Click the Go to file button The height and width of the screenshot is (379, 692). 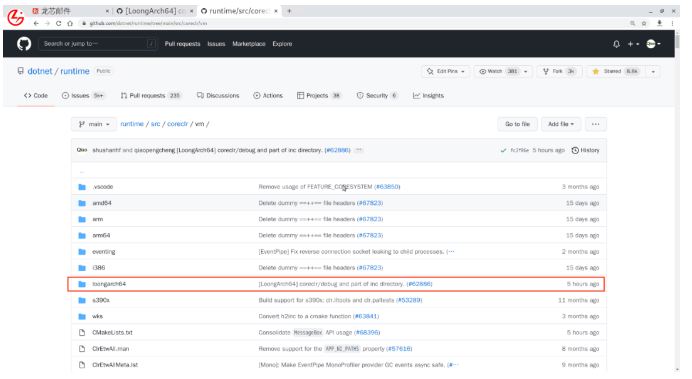(517, 124)
